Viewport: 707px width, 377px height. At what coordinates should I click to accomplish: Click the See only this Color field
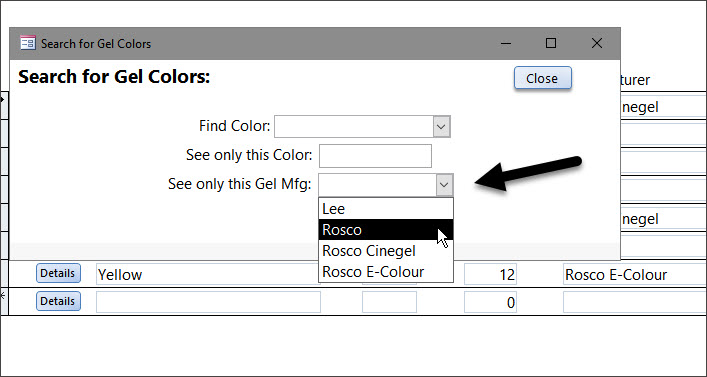tap(375, 156)
